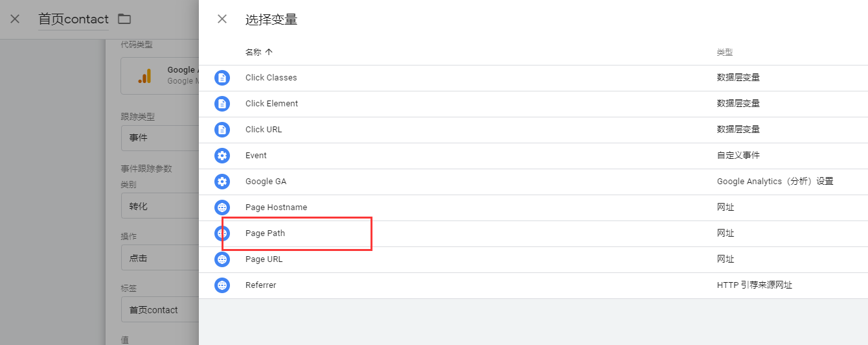The width and height of the screenshot is (868, 345).
Task: Open the 跟踪类型 dropdown showing 事件
Action: [159, 138]
